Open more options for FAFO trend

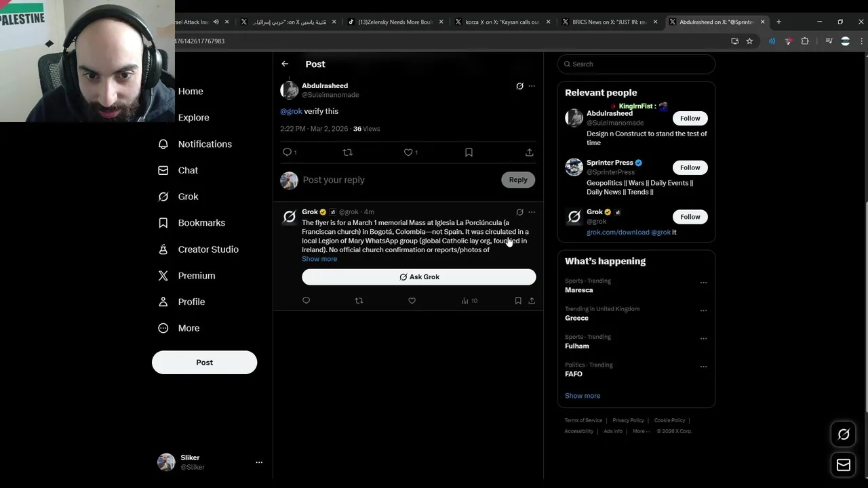click(x=703, y=367)
